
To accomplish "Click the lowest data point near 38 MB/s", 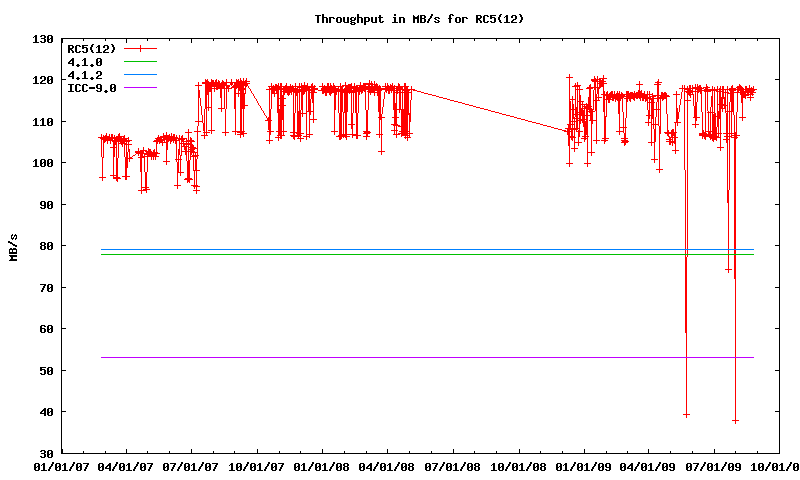I will [x=735, y=420].
